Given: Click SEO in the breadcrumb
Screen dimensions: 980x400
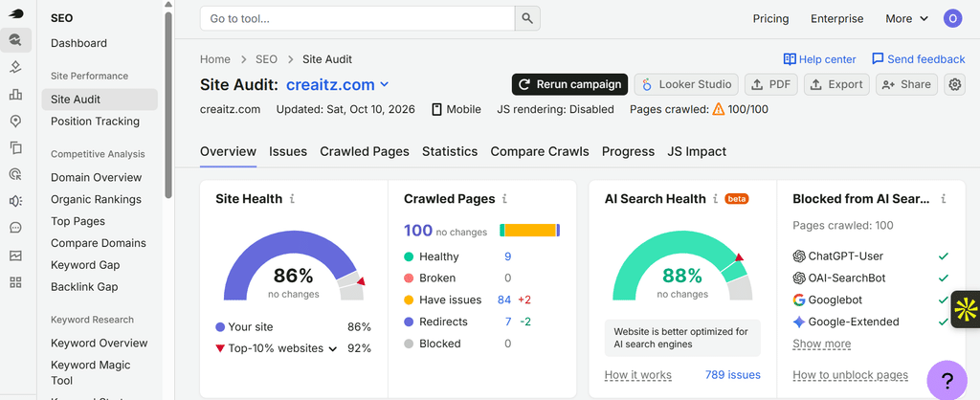Looking at the screenshot, I should tap(266, 59).
